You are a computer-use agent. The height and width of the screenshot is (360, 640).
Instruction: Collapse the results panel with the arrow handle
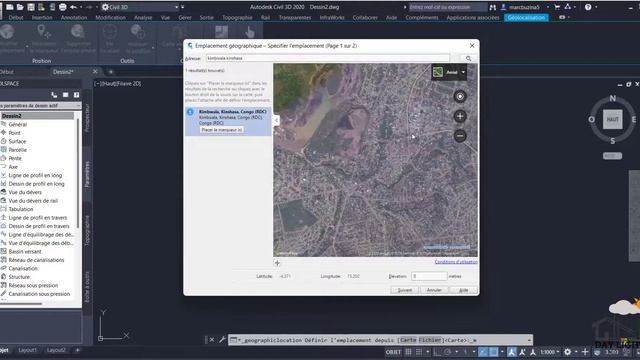click(276, 120)
